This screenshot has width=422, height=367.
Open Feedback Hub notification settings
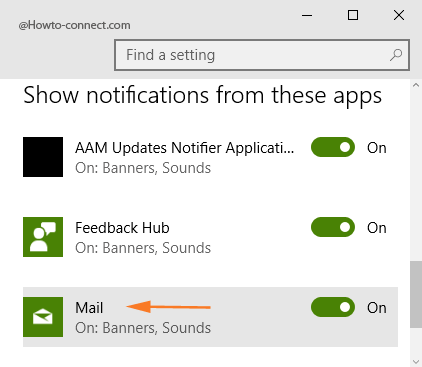pos(122,228)
